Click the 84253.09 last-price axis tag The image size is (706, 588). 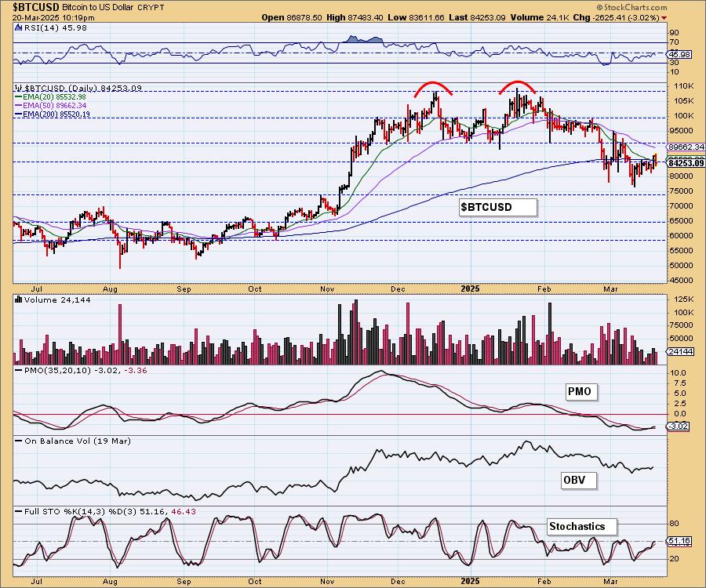(x=686, y=163)
